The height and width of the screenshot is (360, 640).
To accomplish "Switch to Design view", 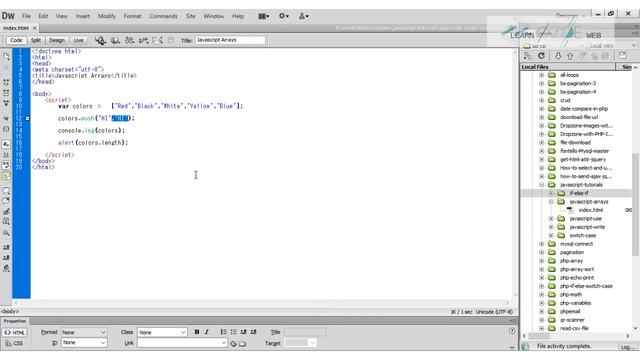I will 57,40.
